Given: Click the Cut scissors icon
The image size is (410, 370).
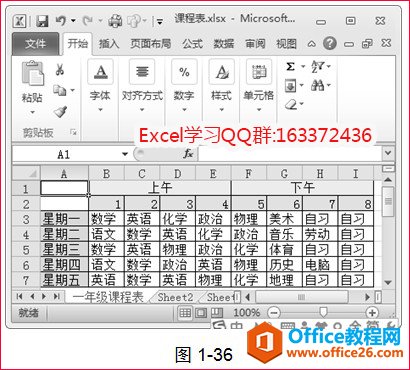Looking at the screenshot, I should click(x=59, y=69).
